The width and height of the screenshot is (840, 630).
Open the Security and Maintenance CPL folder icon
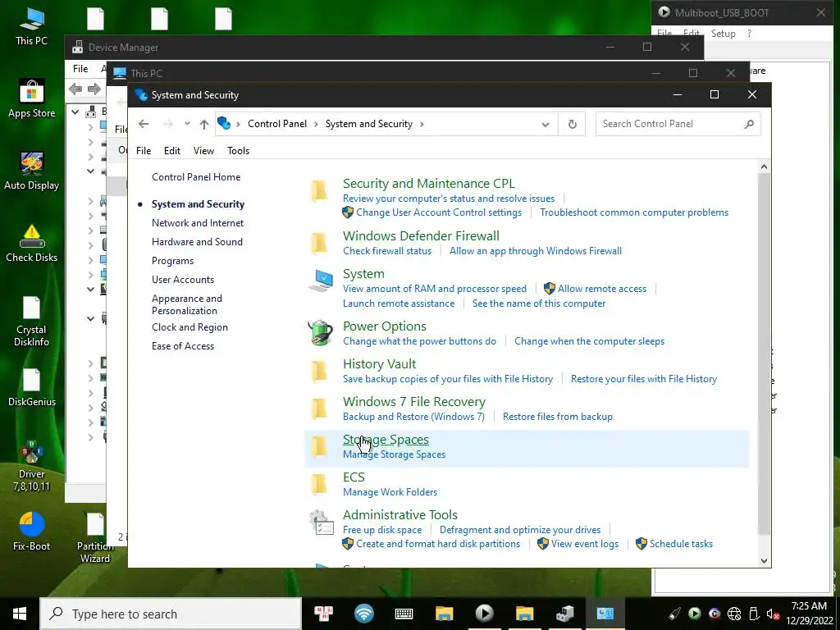tap(319, 190)
